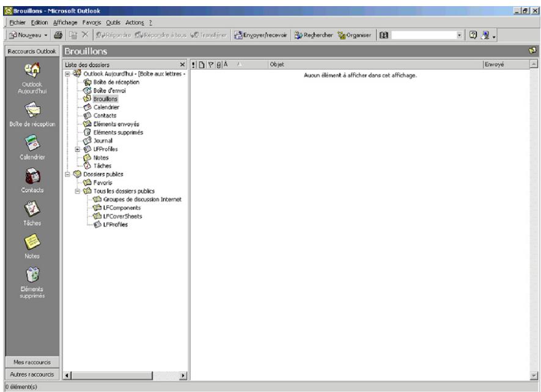
Task: Open the Fichier menu
Action: 18,23
